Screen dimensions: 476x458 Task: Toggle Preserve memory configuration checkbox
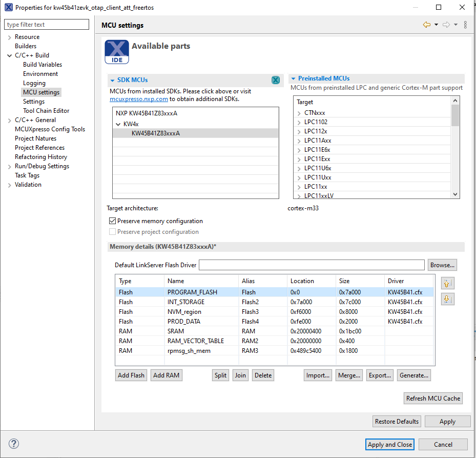113,221
